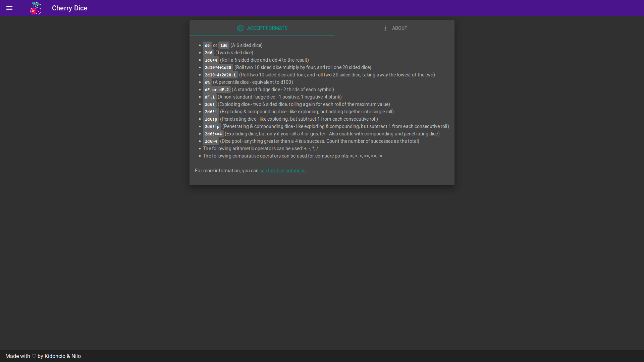Click the info icon beside About
This screenshot has height=362, width=644.
(385, 28)
